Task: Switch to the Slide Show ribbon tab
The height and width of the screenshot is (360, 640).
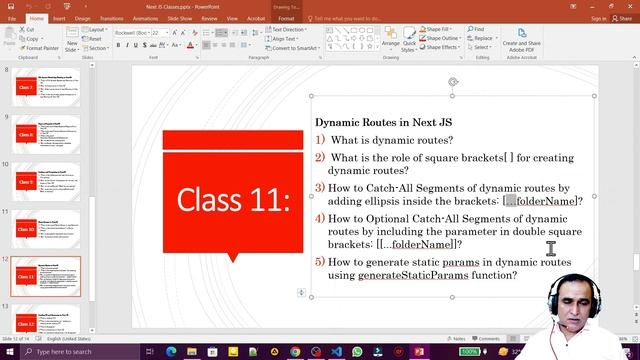Action: tap(180, 19)
